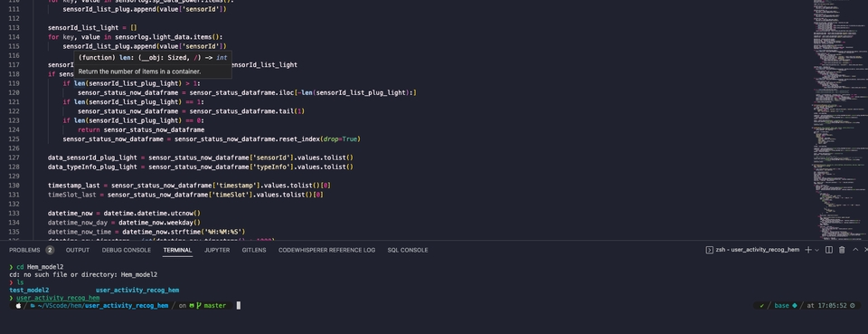Click user_activity_recog_hem folder in ls output
This screenshot has height=334, width=868.
(x=137, y=290)
